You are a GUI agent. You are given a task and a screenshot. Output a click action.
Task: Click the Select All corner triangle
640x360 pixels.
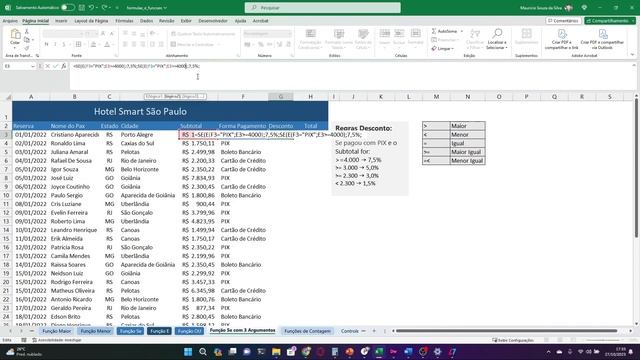[x=8, y=97]
